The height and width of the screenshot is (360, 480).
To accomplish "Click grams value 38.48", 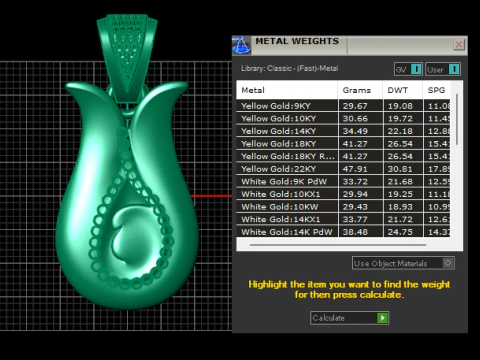I will (x=355, y=232).
